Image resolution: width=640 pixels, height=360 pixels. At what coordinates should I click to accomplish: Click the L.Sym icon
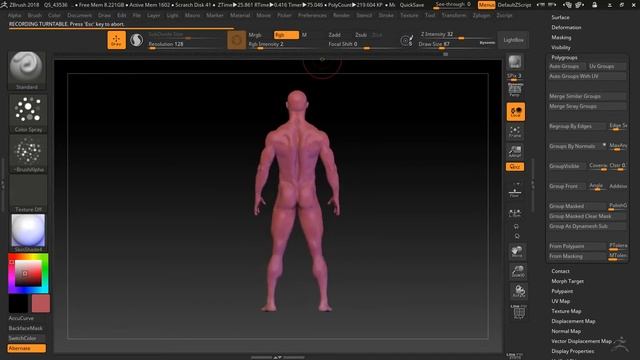515,213
